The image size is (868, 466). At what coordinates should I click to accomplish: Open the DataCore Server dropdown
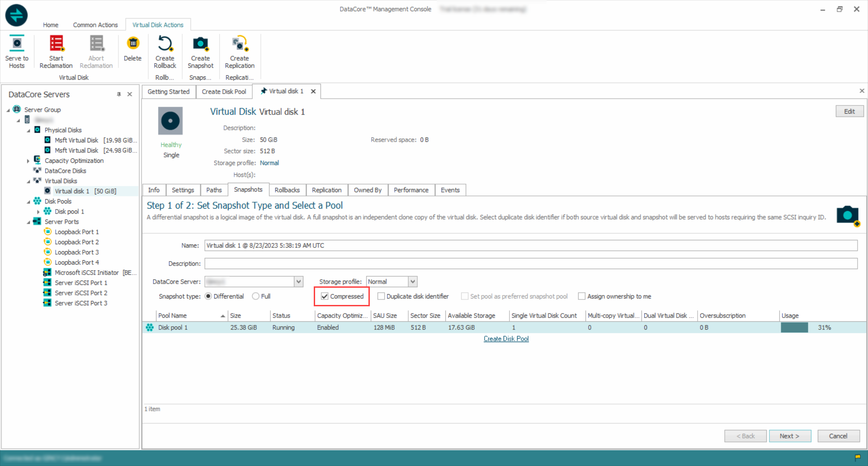coord(298,282)
